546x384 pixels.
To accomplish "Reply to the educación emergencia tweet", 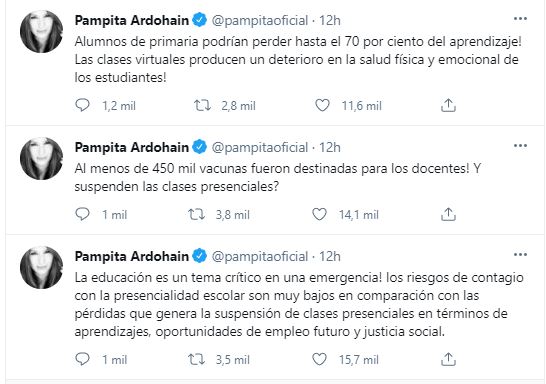I will (x=83, y=359).
